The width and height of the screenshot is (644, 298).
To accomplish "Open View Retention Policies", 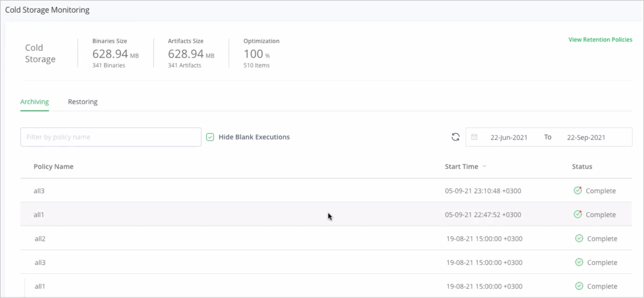I will point(600,39).
